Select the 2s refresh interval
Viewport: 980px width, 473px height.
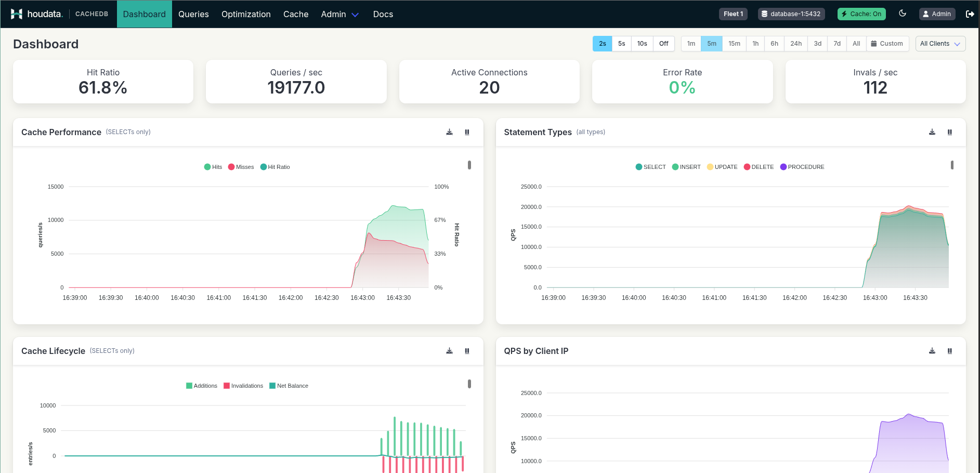[x=602, y=44]
